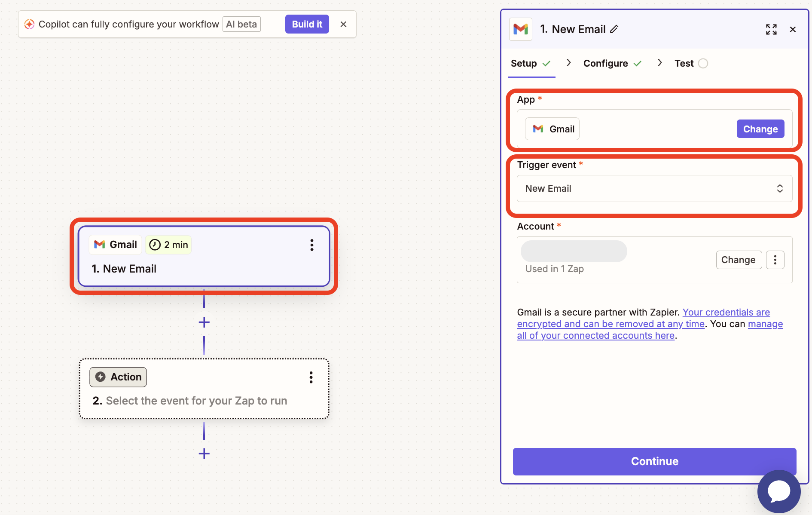This screenshot has width=812, height=515.
Task: Open account options three-dot menu
Action: click(x=775, y=260)
